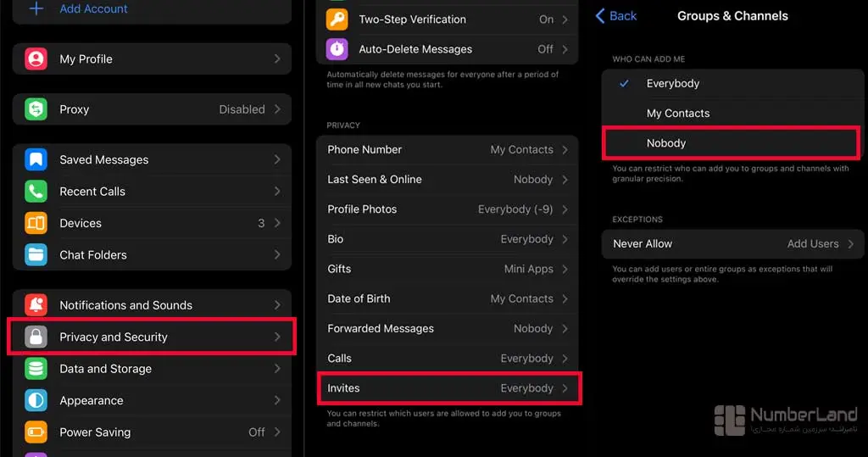The image size is (868, 457).
Task: Open Notifications and Sounds settings
Action: (152, 305)
